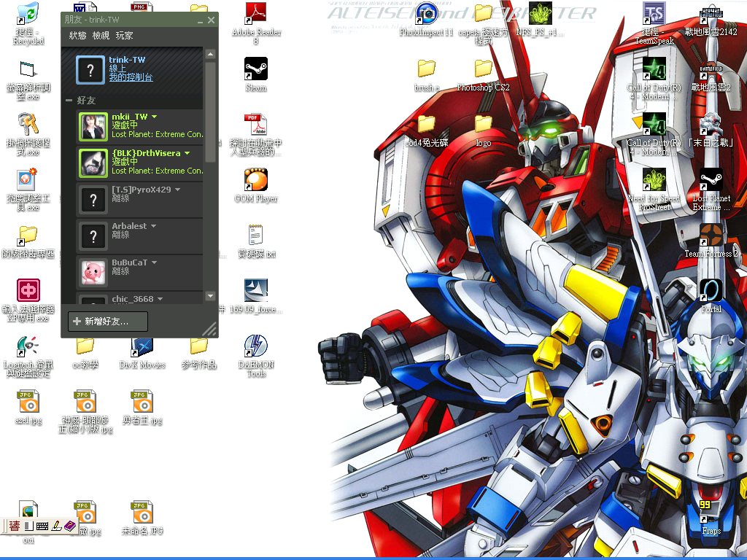
Task: Open the TeamSpeak shortcut icon
Action: point(653,14)
